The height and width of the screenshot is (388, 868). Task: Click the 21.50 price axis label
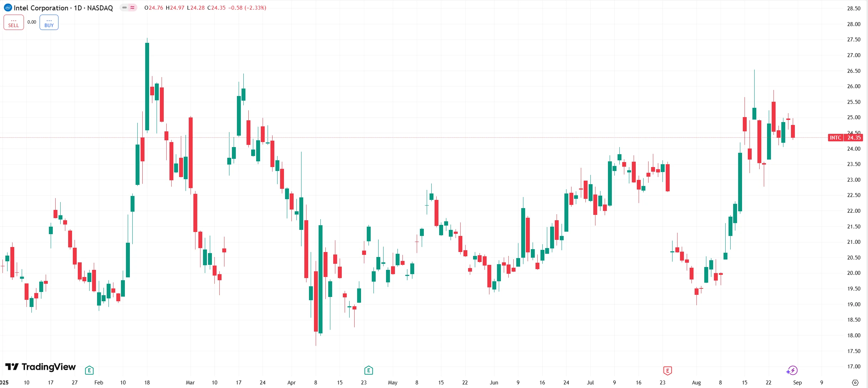854,227
